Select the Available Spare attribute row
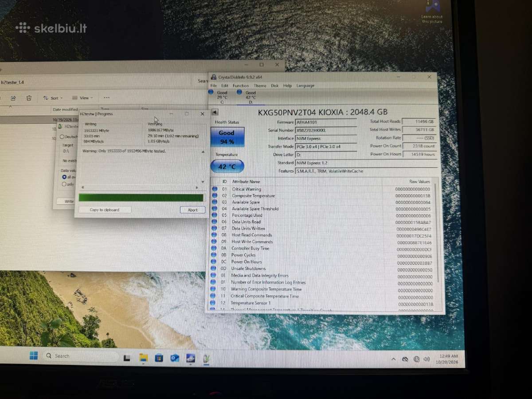This screenshot has height=399, width=532. pyautogui.click(x=322, y=202)
